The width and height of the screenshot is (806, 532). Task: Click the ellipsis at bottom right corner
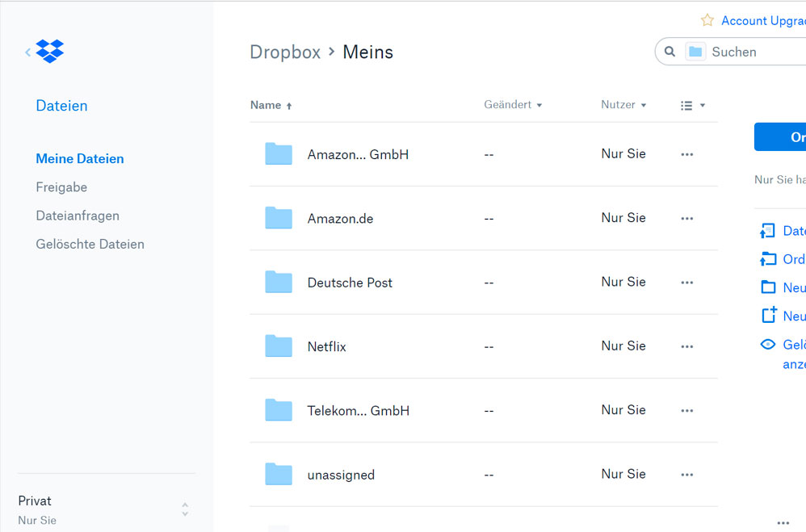(783, 523)
